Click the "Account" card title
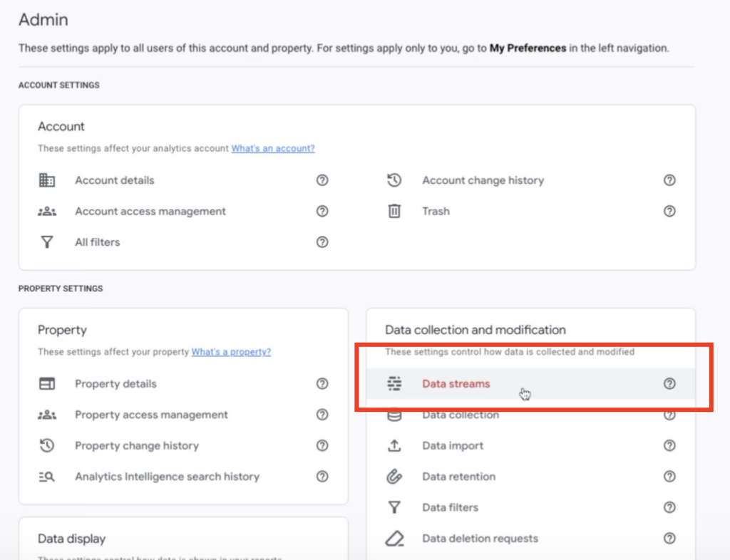 pos(61,127)
